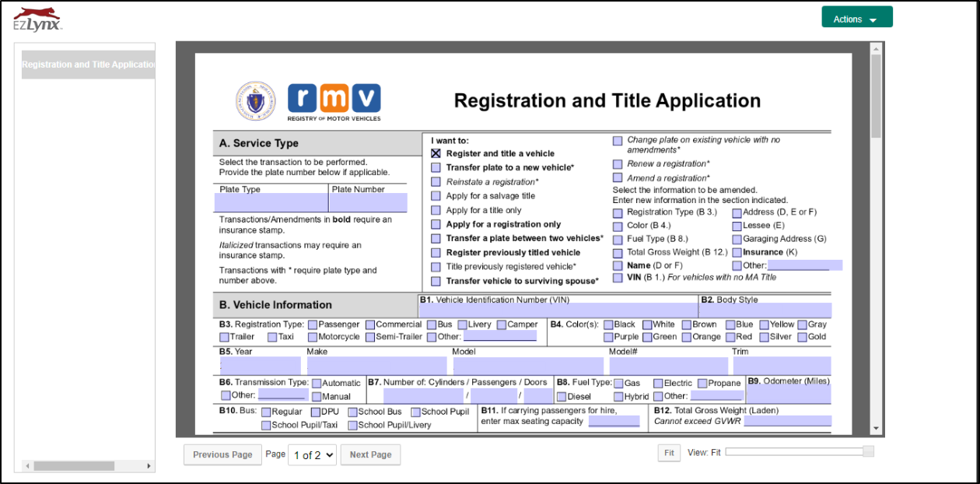The width and height of the screenshot is (980, 484).
Task: Check Title previously registered vehicle
Action: coord(436,267)
